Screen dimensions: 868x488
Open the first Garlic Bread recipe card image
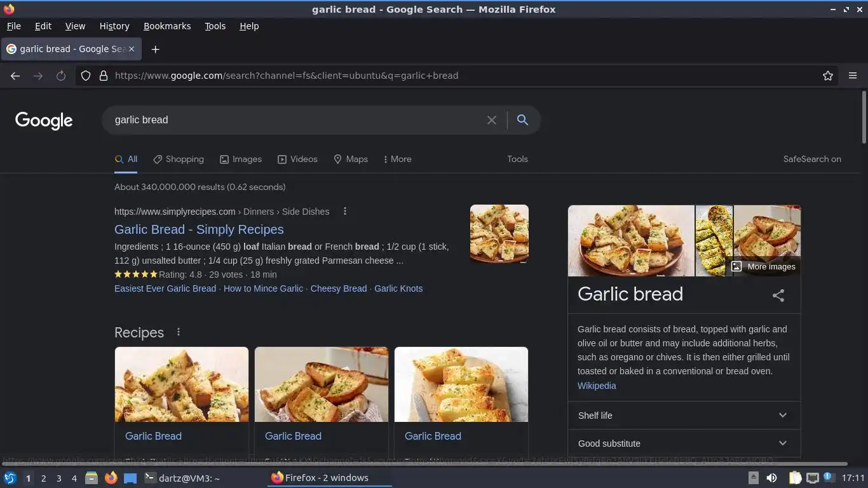pos(182,384)
